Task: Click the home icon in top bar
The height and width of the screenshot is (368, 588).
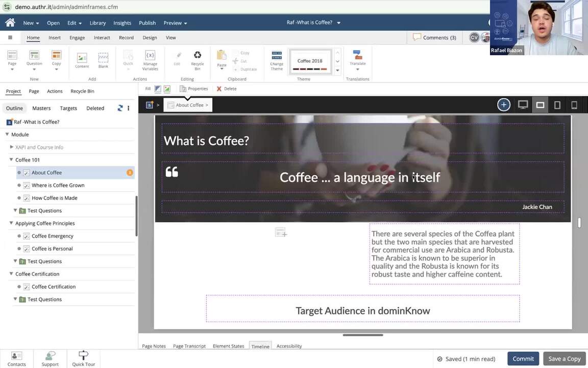Action: (x=10, y=22)
